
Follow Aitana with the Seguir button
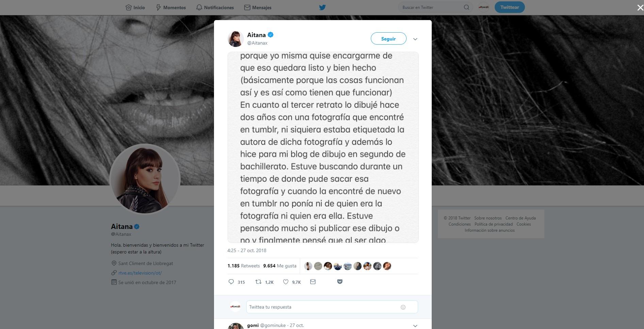click(x=389, y=38)
